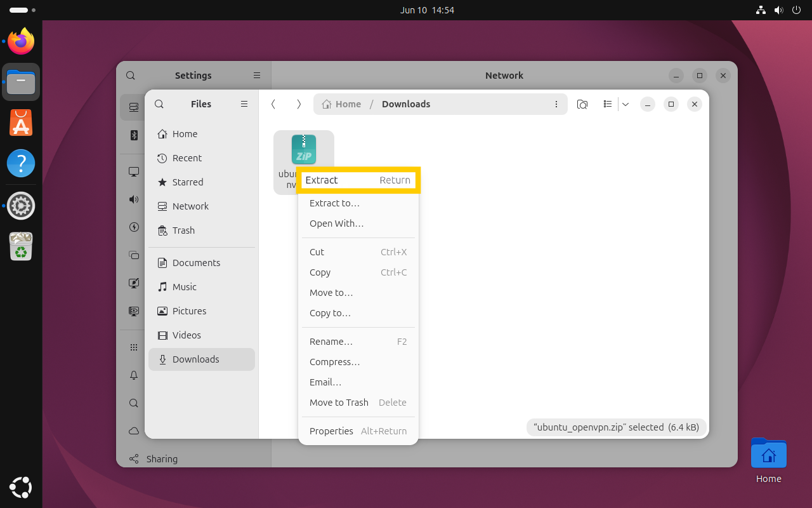Open Documents in the Files sidebar

[x=202, y=263]
